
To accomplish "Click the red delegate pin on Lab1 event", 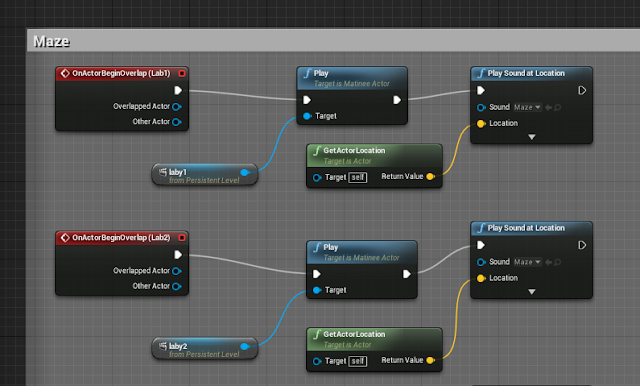I will [x=182, y=73].
